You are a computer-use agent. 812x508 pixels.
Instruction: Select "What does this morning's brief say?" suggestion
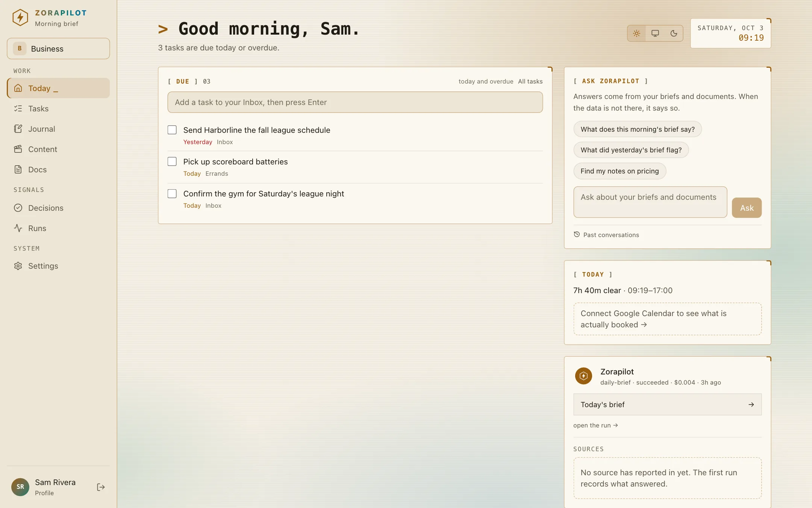[638, 129]
